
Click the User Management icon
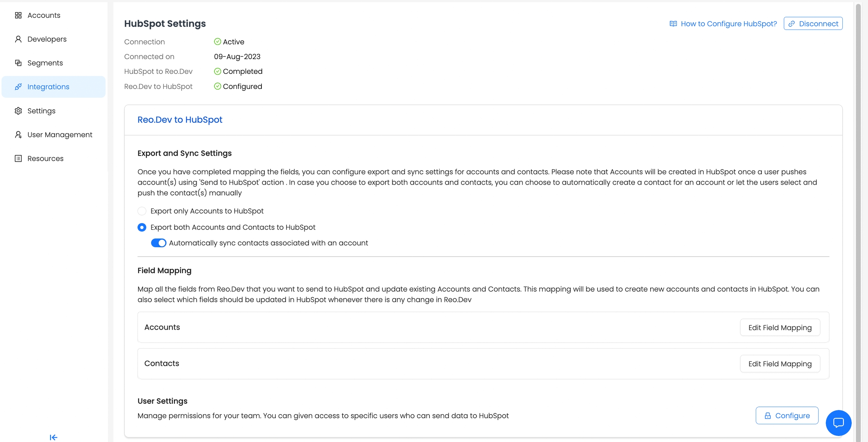point(18,135)
